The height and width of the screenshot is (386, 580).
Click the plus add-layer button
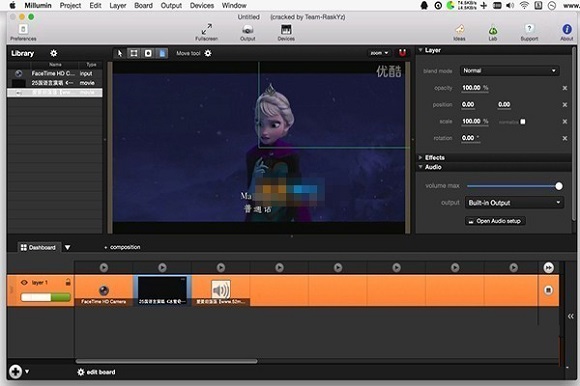pyautogui.click(x=16, y=371)
